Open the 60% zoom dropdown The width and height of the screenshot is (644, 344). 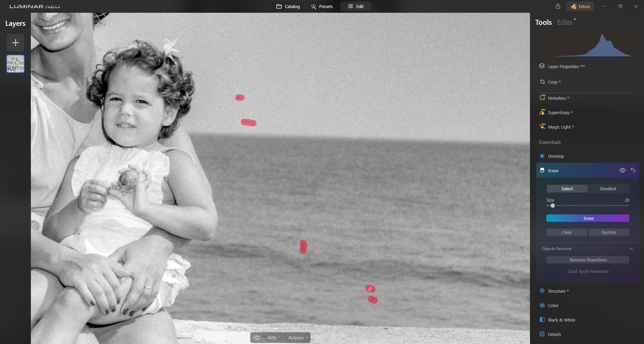tap(273, 338)
